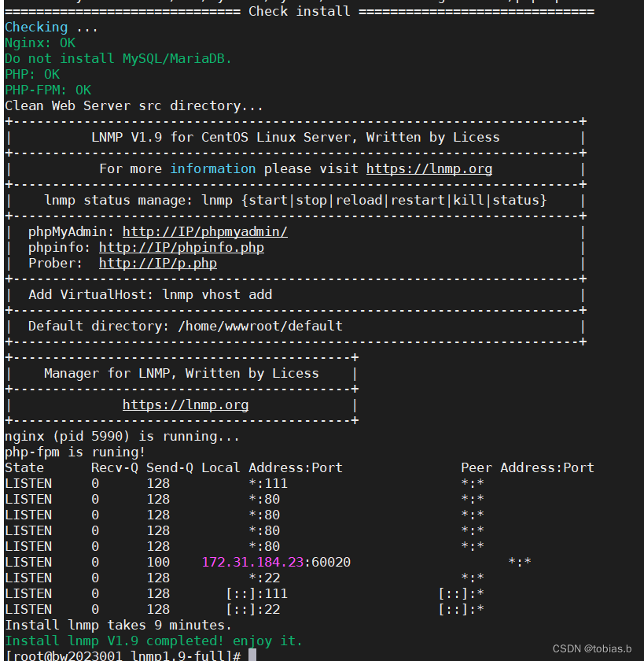Click the 'Nginx: OK' status line
Viewport: 644px width, 661px height.
[x=40, y=43]
